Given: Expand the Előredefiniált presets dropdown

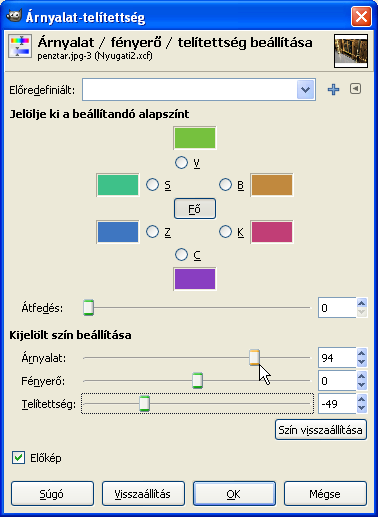Looking at the screenshot, I should tap(306, 89).
